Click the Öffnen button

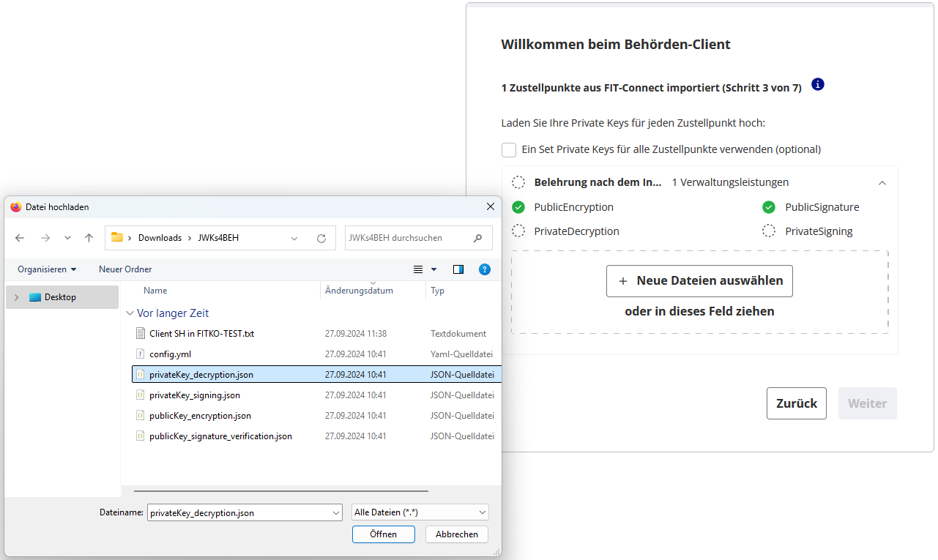(x=383, y=534)
